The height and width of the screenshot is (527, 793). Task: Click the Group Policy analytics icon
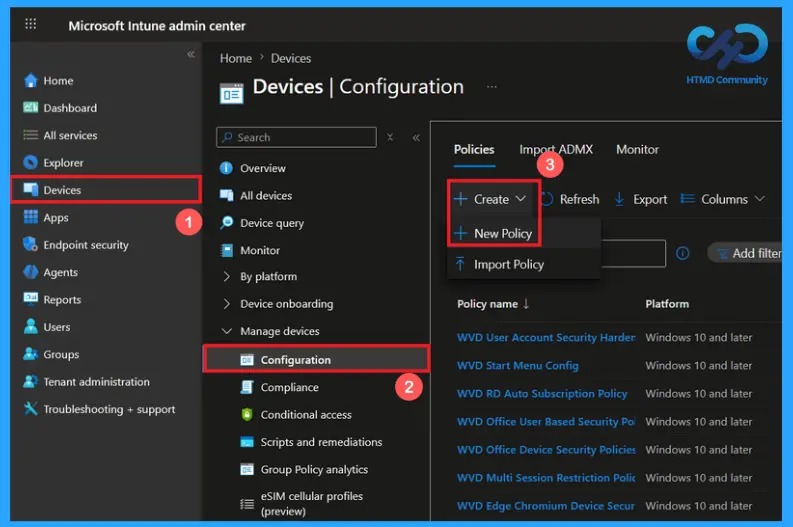coord(247,469)
